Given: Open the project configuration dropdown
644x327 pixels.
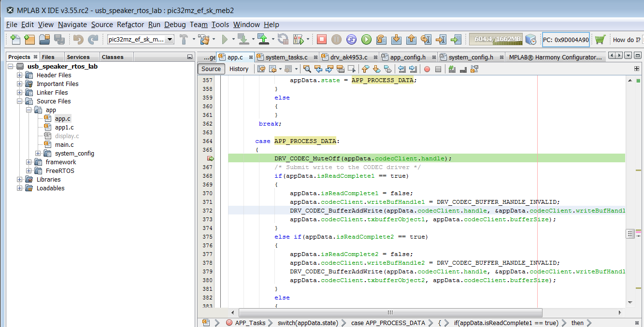Looking at the screenshot, I should tap(170, 40).
